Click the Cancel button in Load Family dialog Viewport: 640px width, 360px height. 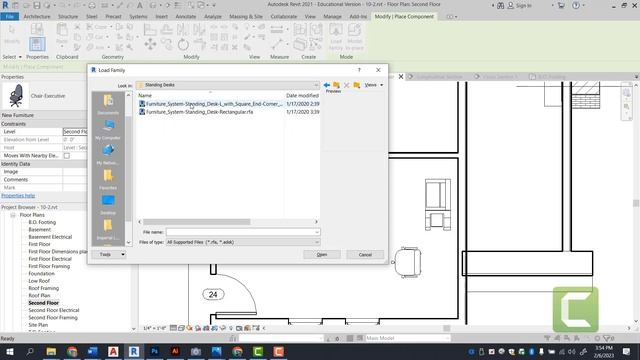click(365, 254)
